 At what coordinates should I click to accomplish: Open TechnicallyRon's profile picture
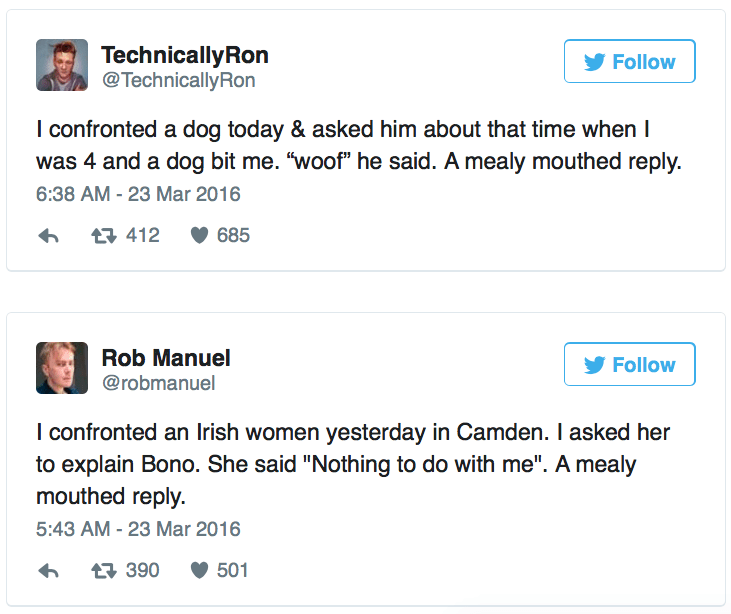(x=62, y=65)
